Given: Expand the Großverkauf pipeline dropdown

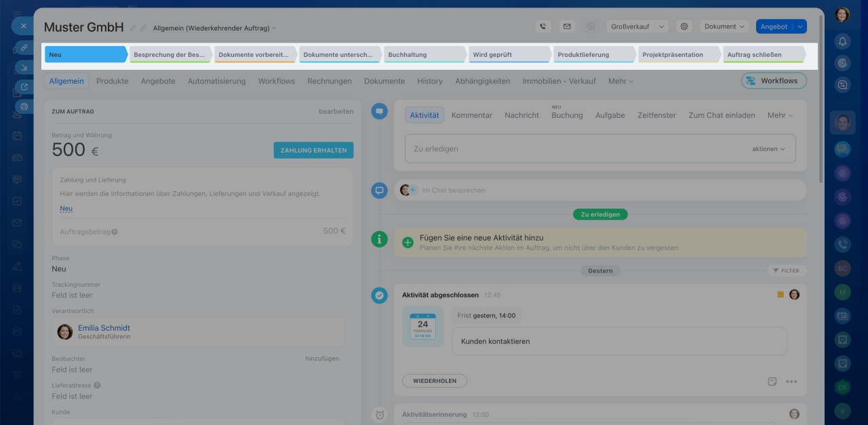Looking at the screenshot, I should 636,26.
